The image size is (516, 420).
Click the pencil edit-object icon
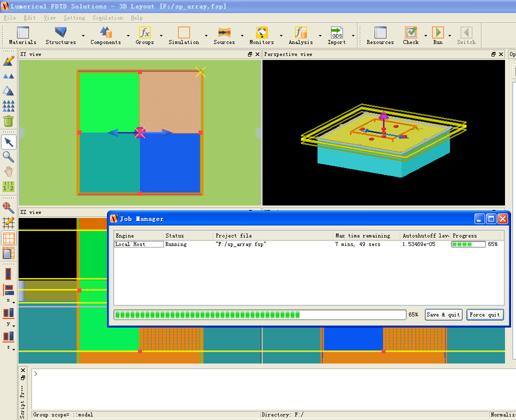point(8,60)
